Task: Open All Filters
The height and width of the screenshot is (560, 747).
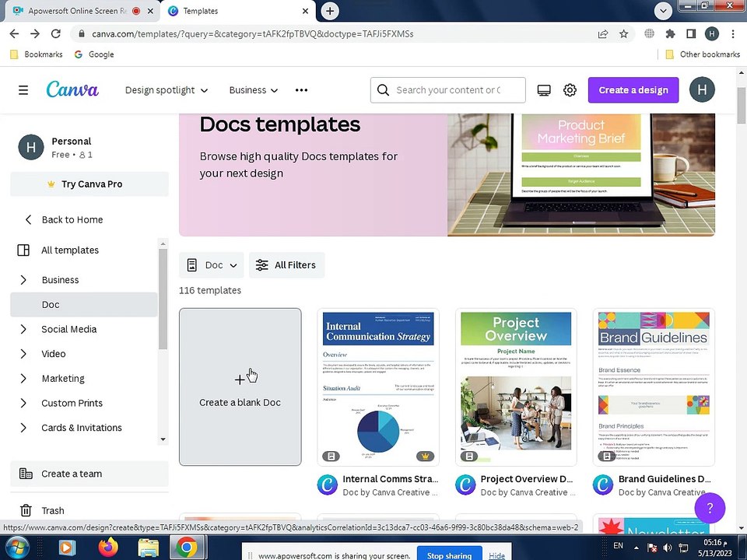Action: coord(287,265)
